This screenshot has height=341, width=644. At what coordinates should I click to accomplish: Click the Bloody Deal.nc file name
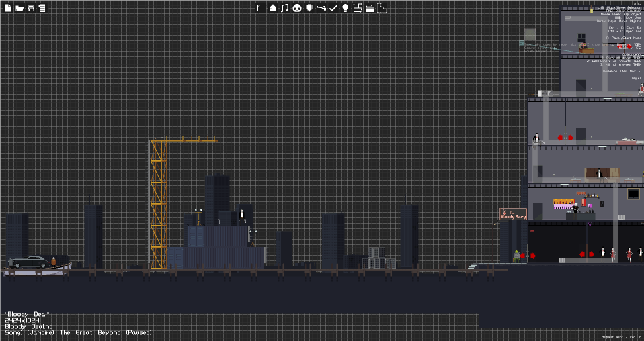pos(29,326)
